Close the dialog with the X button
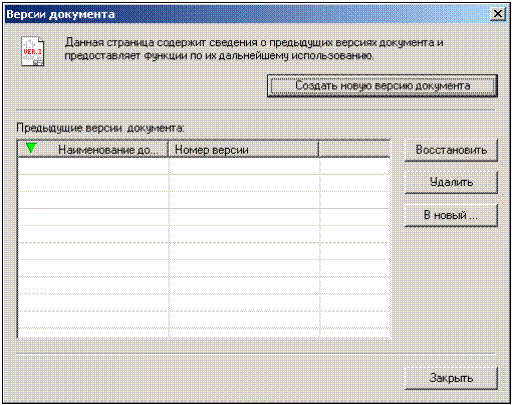 [x=498, y=14]
